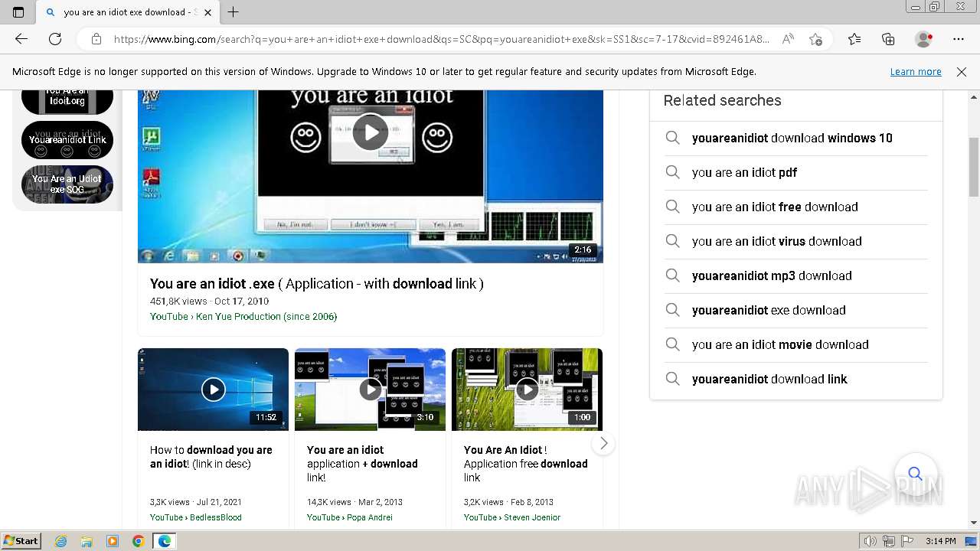Image resolution: width=980 pixels, height=551 pixels.
Task: Open YouTube › BedlessBlood source link
Action: (x=196, y=517)
